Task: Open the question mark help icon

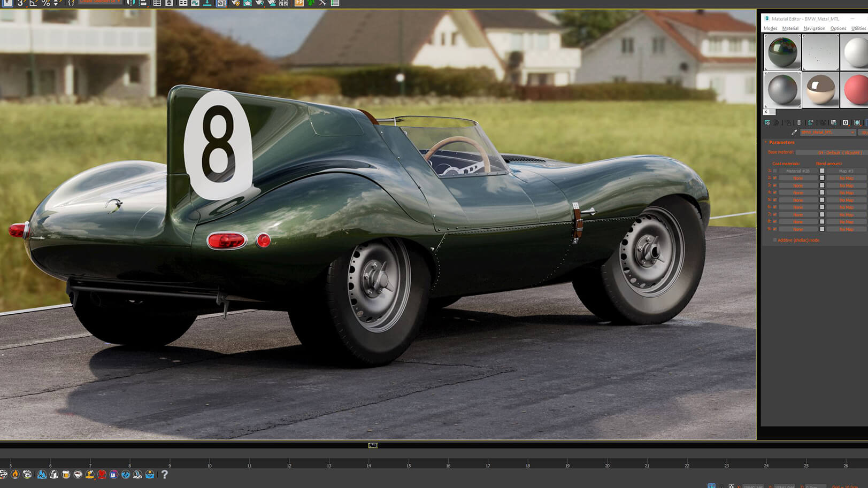Action: click(x=164, y=474)
